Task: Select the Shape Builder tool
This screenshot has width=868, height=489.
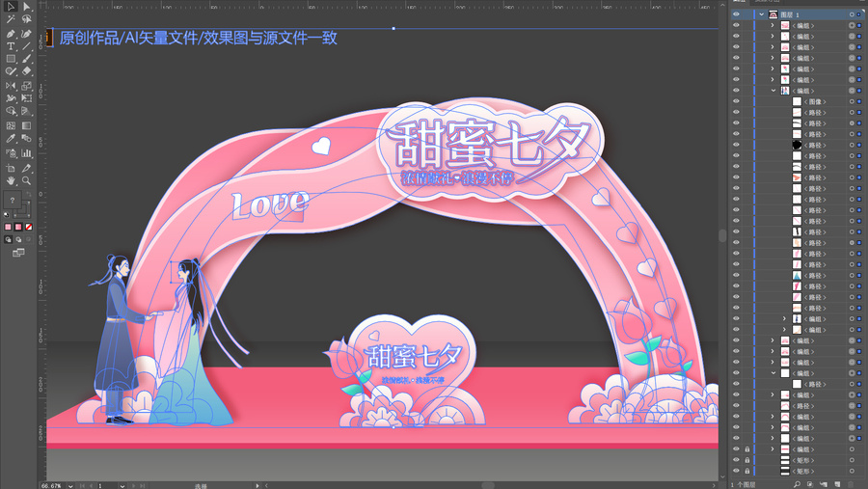Action: 11,111
